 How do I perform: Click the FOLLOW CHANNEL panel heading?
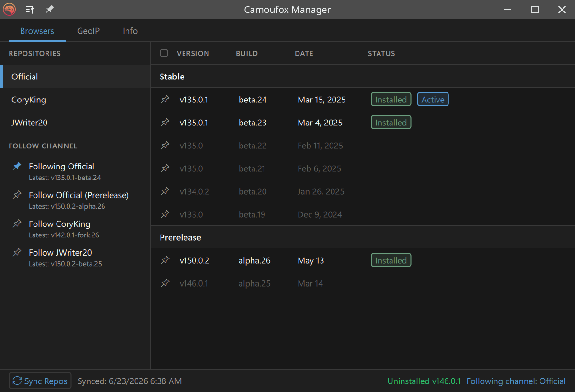pyautogui.click(x=43, y=146)
